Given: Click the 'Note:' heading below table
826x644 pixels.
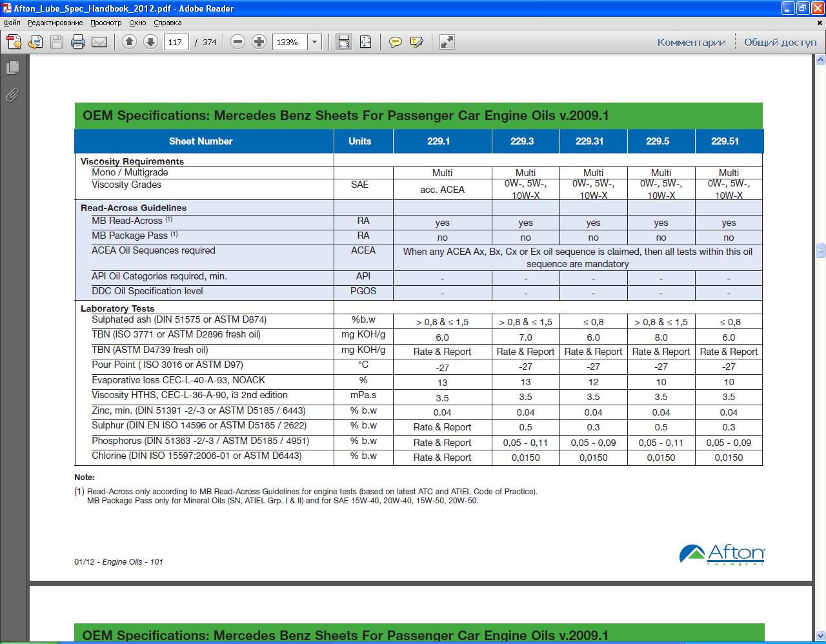Looking at the screenshot, I should [85, 478].
